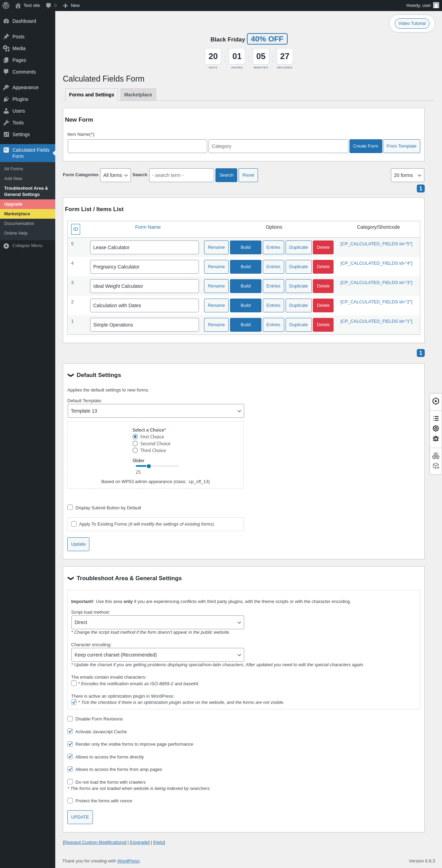Check Disable Form Revisions
Screen dimensions: 442x868
coord(70,719)
